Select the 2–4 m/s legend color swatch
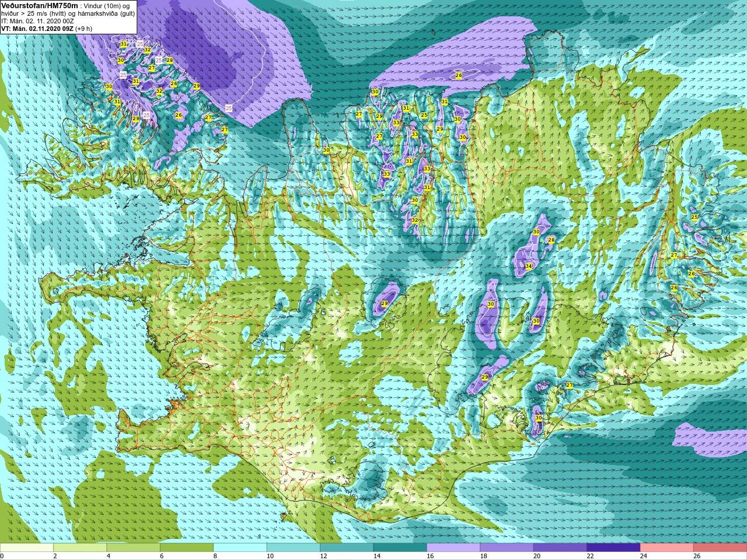The width and height of the screenshot is (747, 560). 80,548
